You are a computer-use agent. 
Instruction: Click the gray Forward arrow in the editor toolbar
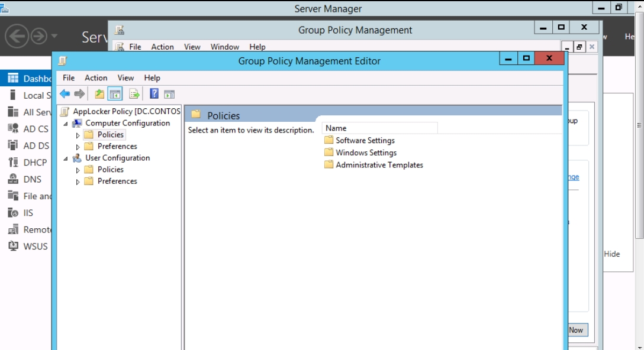[x=80, y=94]
